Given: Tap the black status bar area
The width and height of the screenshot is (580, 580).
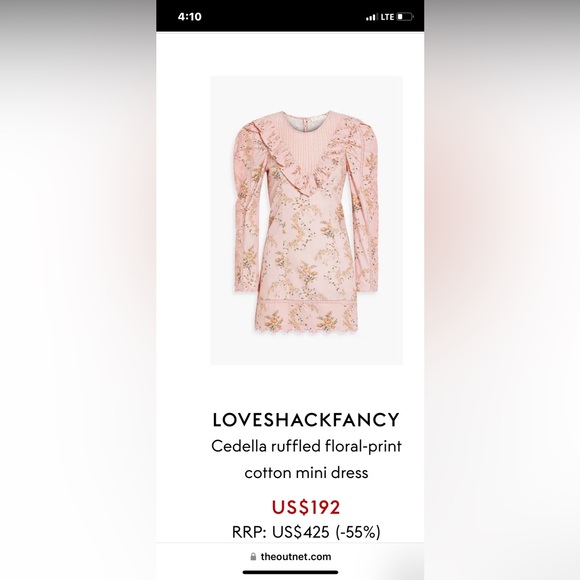Looking at the screenshot, I should coord(290,16).
